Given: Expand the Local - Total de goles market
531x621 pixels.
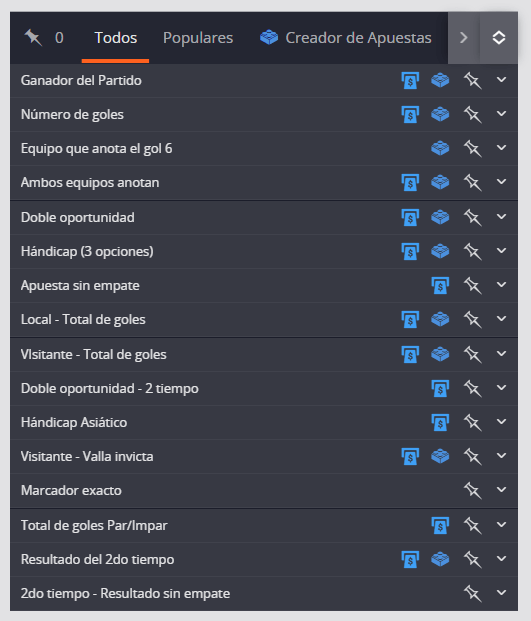Looking at the screenshot, I should pyautogui.click(x=501, y=319).
